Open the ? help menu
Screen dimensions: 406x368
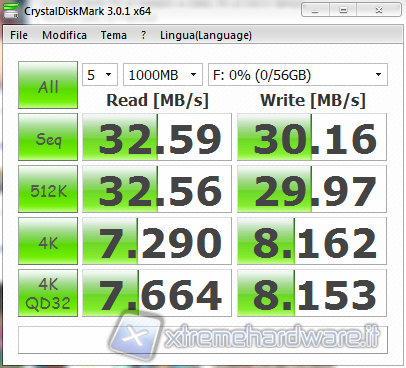tap(143, 35)
